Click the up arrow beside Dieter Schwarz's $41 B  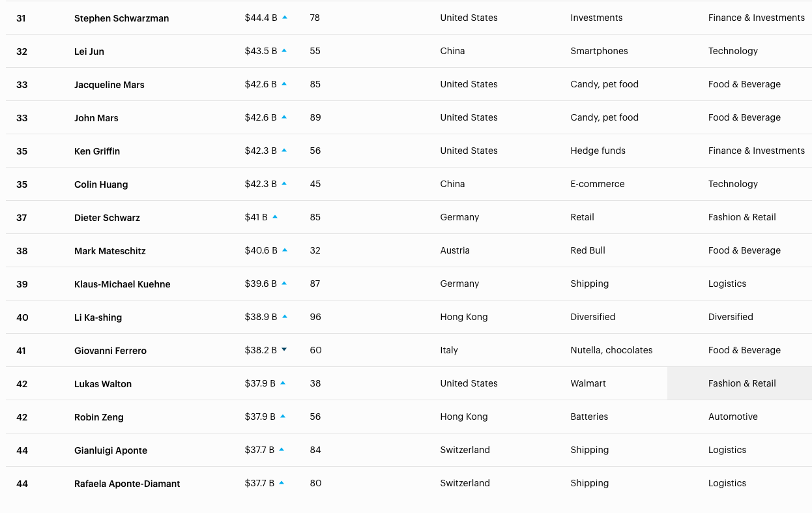coord(275,217)
